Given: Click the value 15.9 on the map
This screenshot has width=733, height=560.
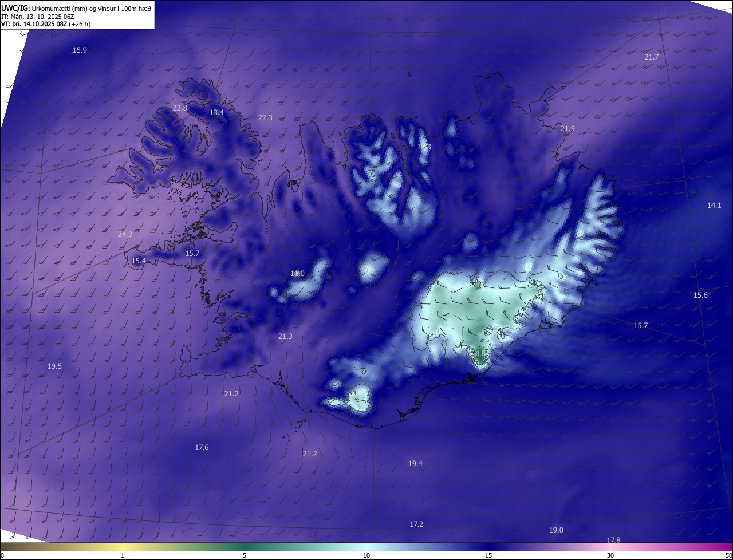Looking at the screenshot, I should (80, 50).
